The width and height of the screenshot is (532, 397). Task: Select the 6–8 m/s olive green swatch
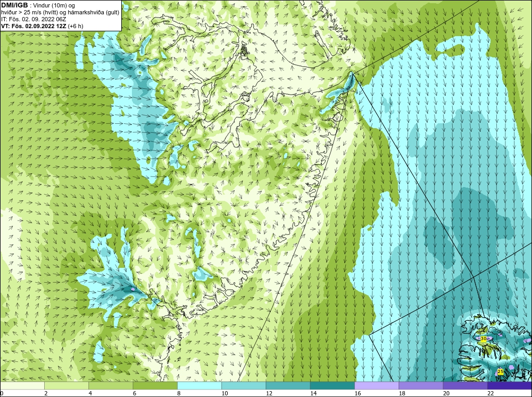[x=155, y=385]
